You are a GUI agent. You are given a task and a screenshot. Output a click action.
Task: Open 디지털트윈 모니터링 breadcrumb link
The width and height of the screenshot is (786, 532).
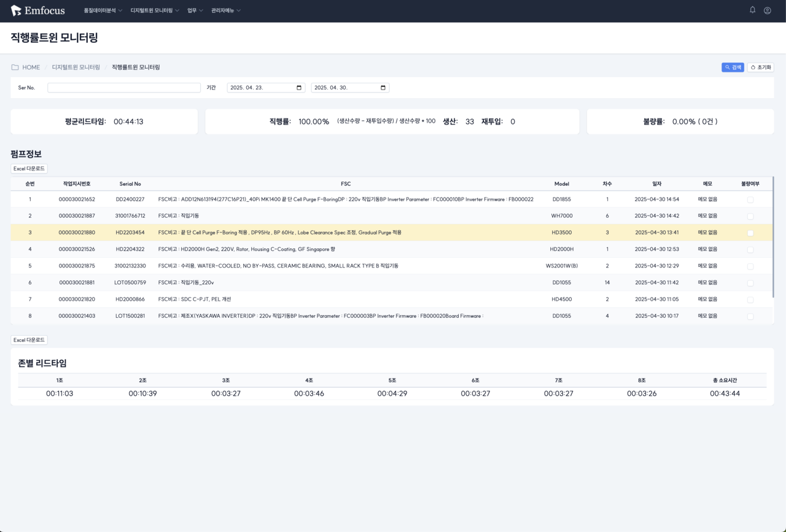[x=76, y=67]
